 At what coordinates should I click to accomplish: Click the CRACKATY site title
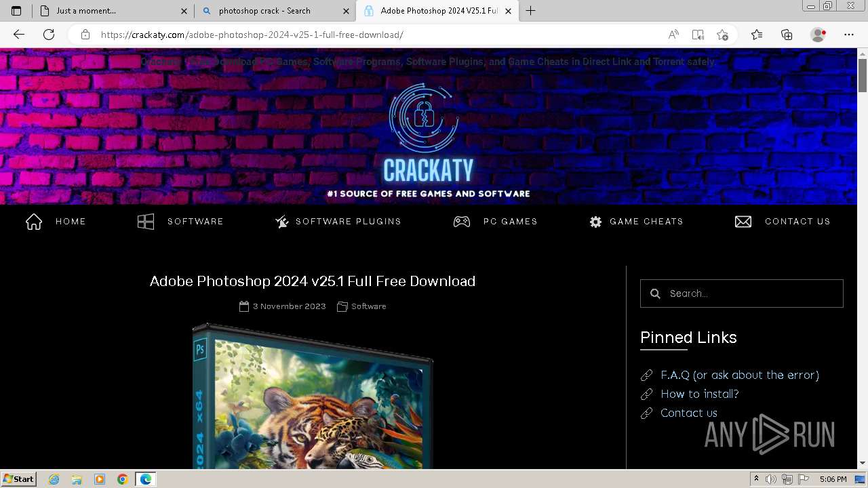[429, 171]
